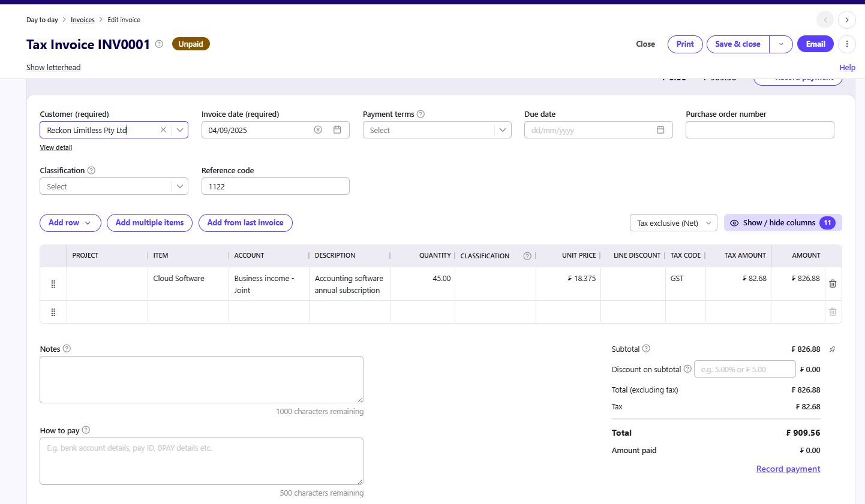This screenshot has height=504, width=865.
Task: Click Add from last invoice
Action: coord(245,223)
